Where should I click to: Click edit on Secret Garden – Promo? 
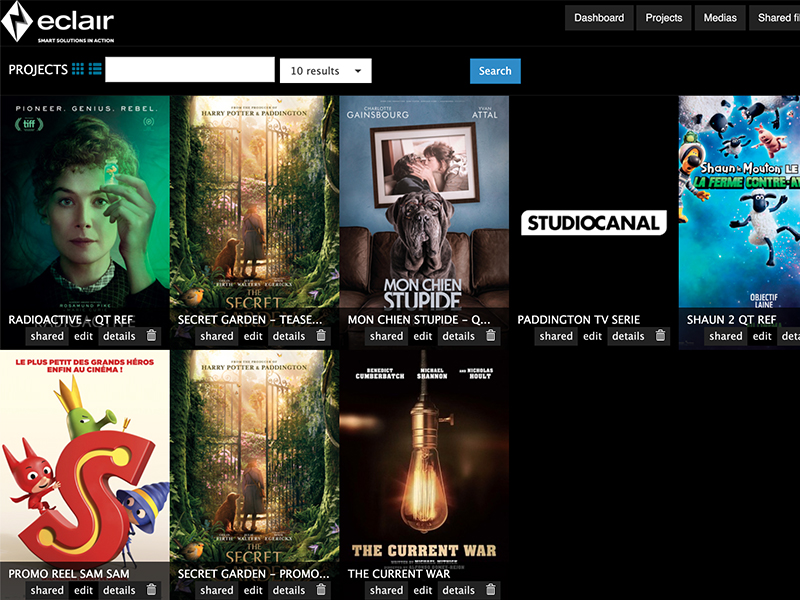tap(253, 590)
